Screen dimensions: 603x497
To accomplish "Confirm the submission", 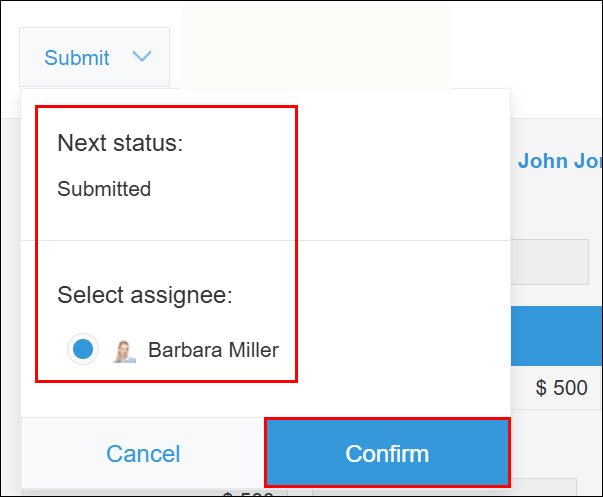I will (387, 453).
